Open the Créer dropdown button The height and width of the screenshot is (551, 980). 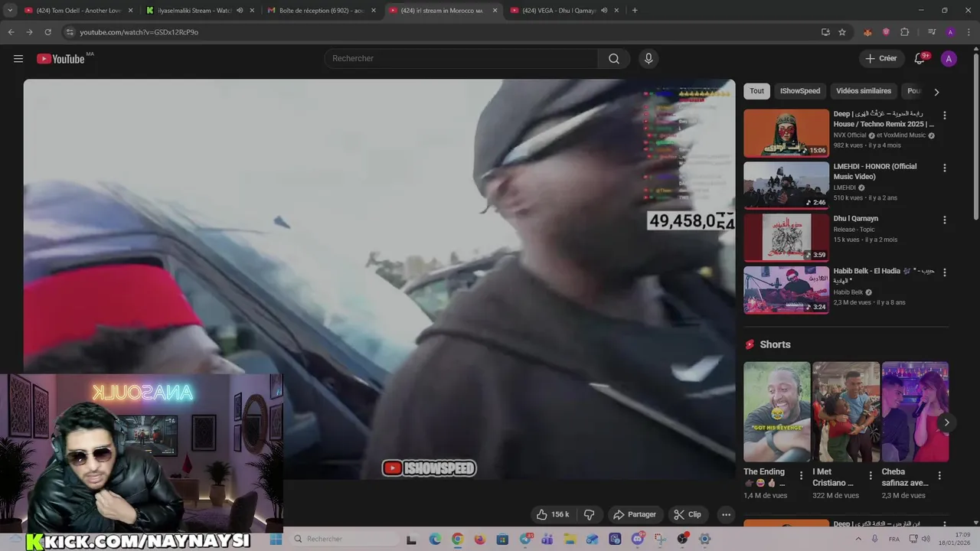tap(881, 59)
